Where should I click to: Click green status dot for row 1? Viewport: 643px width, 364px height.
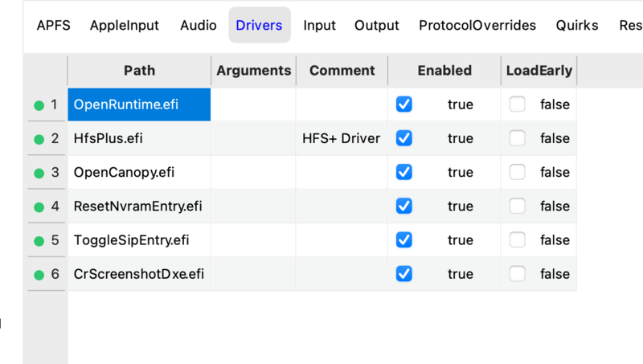pos(39,105)
